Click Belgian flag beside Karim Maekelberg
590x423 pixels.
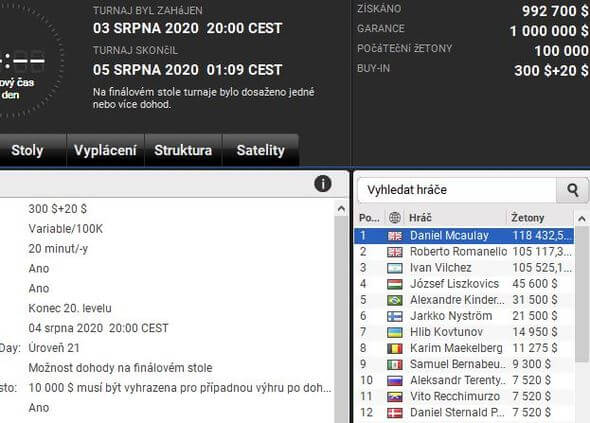coord(395,348)
